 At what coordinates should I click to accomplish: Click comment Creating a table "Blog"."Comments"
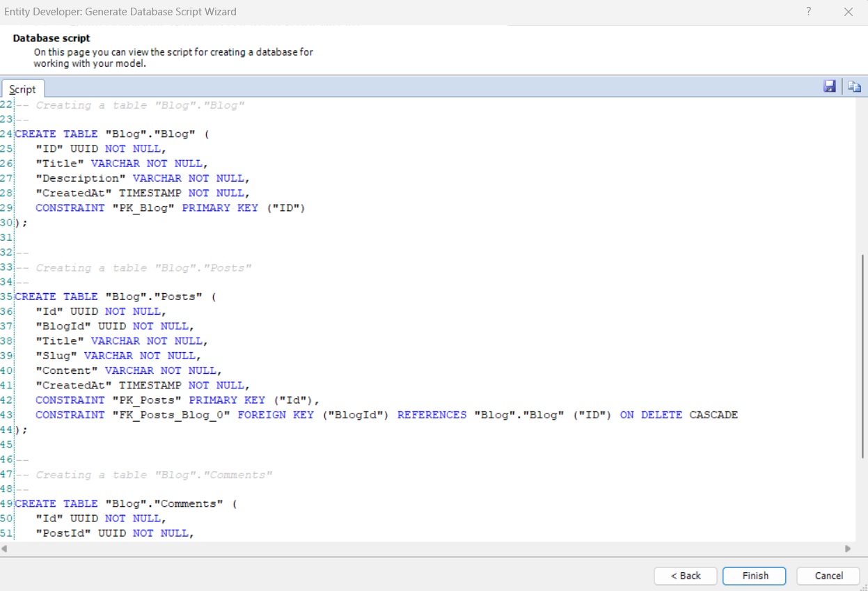coord(143,474)
